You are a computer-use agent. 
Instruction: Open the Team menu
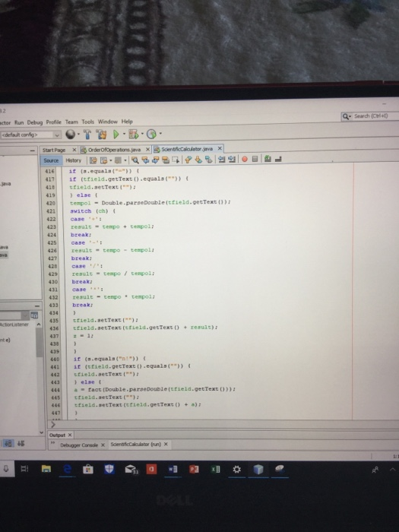(71, 122)
